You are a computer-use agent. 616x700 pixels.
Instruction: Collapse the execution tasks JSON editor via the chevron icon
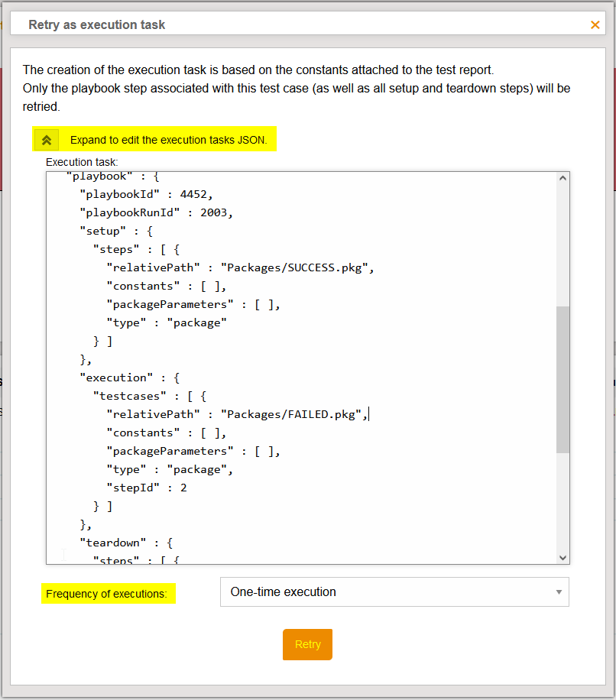click(46, 139)
